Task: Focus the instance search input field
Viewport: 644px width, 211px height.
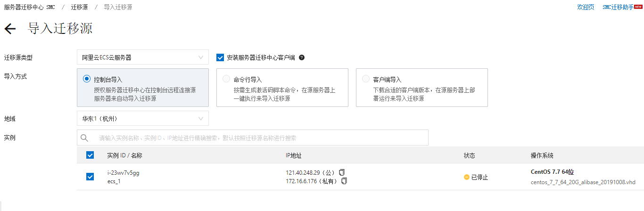Action: pyautogui.click(x=259, y=138)
